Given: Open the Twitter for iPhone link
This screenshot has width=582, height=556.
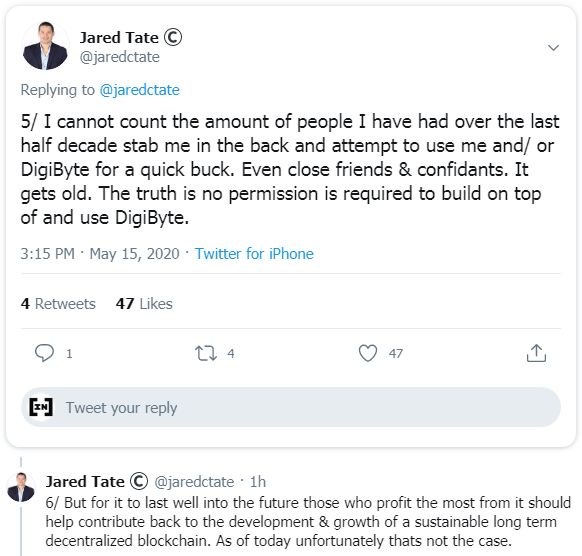Looking at the screenshot, I should (x=254, y=254).
